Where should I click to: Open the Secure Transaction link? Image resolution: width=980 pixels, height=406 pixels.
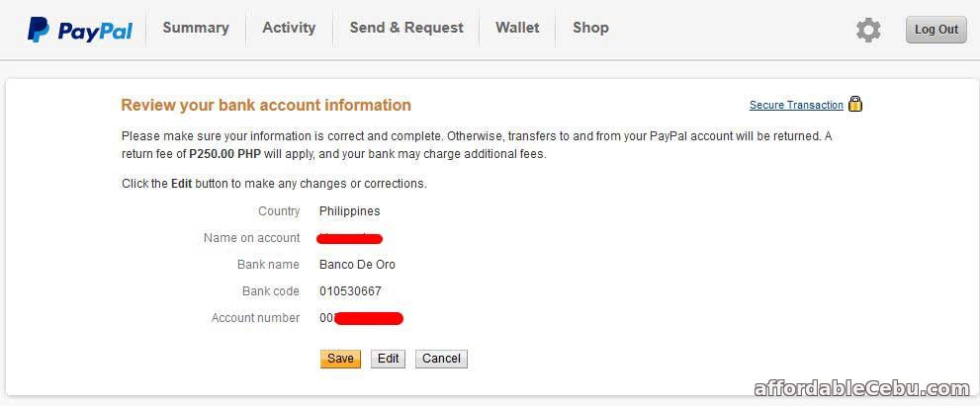[x=796, y=105]
